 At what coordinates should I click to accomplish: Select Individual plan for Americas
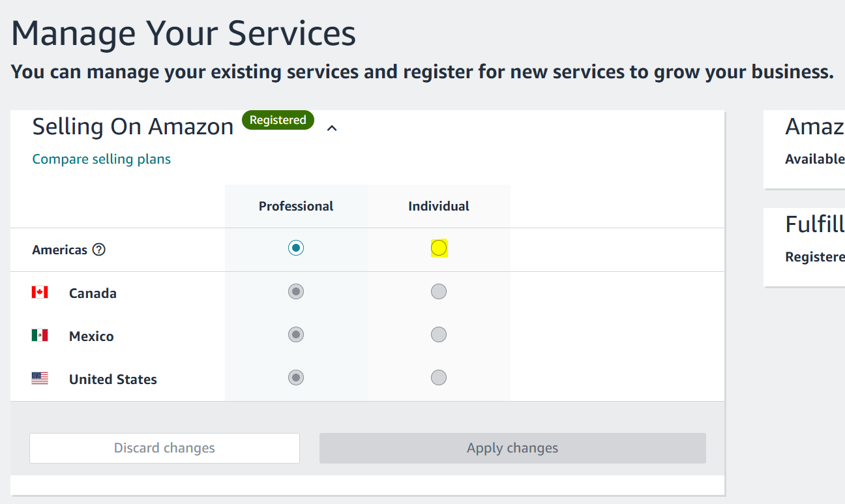click(439, 248)
